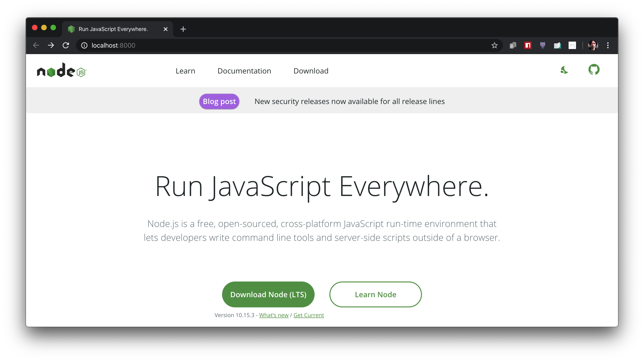
Task: Open the Documentation navigation item
Action: coord(244,71)
